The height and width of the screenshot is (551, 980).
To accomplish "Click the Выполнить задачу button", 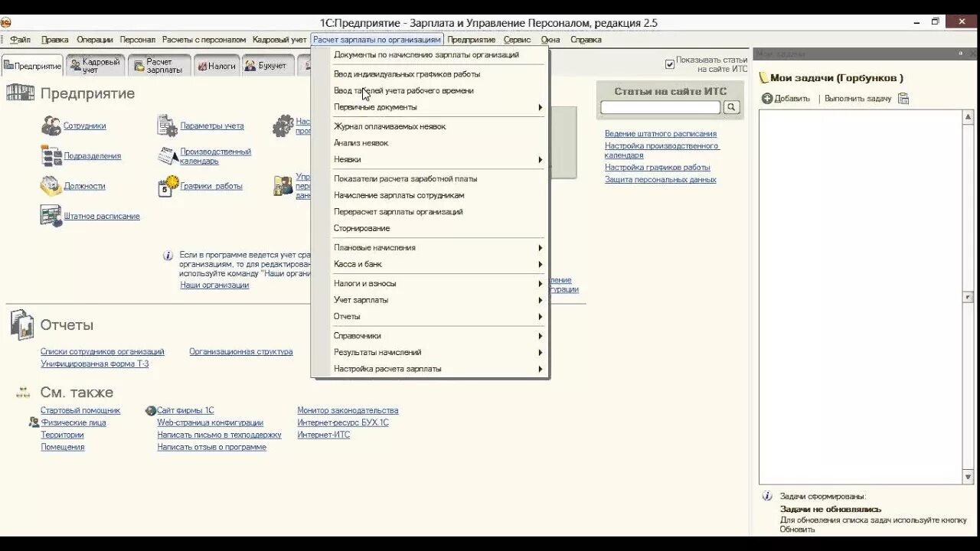I will coord(857,99).
